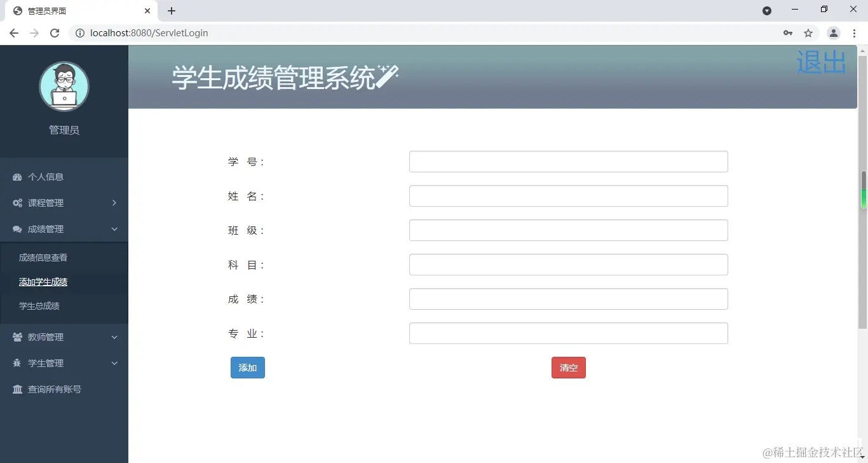Open the saved password key icon
This screenshot has height=463, width=868.
[x=788, y=33]
